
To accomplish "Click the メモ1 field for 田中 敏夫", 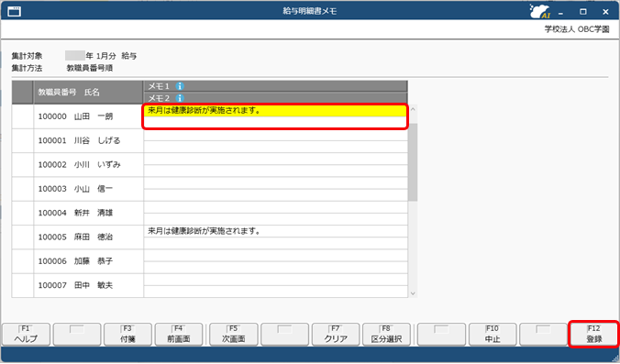I will pos(275,280).
